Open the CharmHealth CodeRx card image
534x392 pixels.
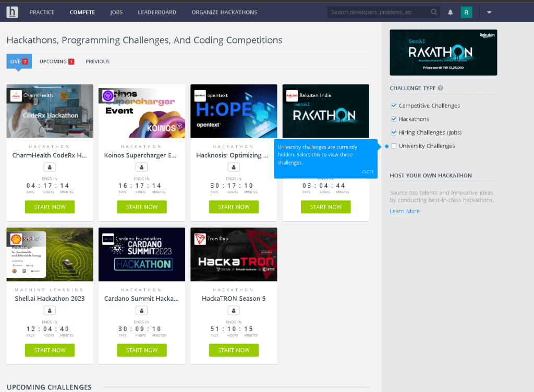(50, 111)
